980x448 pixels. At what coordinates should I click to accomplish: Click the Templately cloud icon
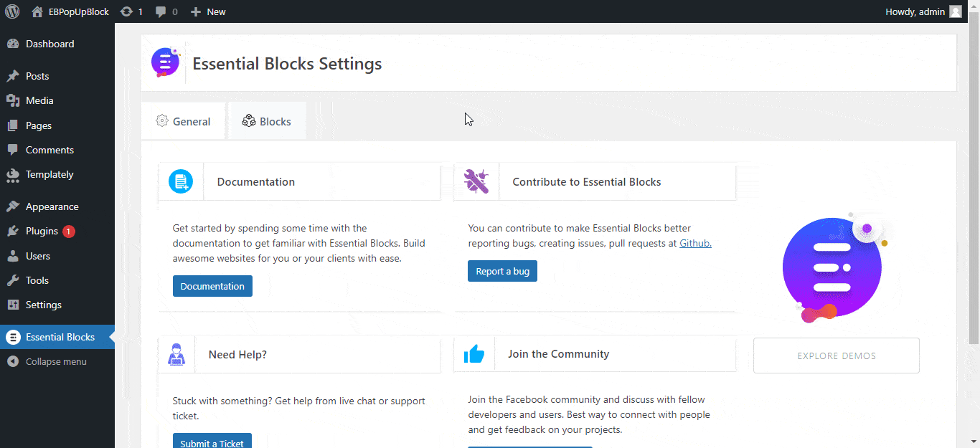(x=13, y=174)
